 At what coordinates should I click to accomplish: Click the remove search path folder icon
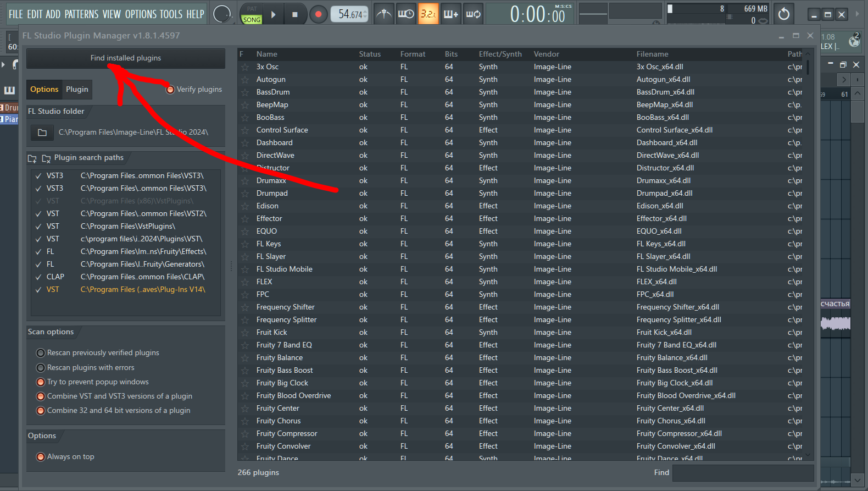pyautogui.click(x=46, y=158)
